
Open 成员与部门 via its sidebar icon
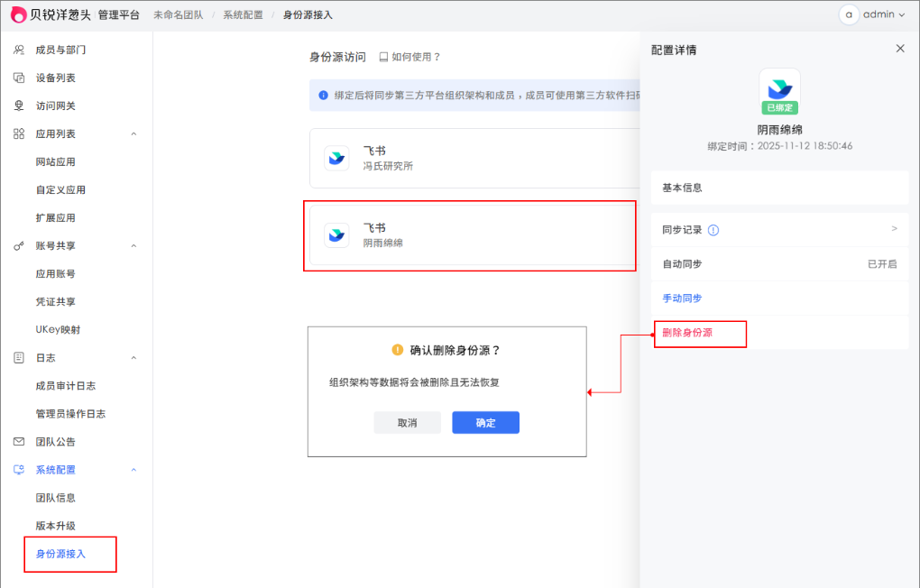[x=19, y=51]
